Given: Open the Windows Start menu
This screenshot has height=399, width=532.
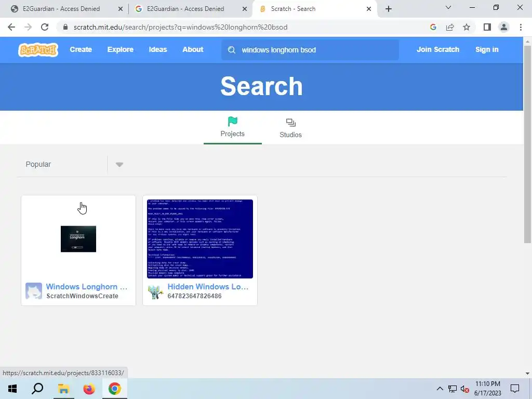Looking at the screenshot, I should coord(12,389).
